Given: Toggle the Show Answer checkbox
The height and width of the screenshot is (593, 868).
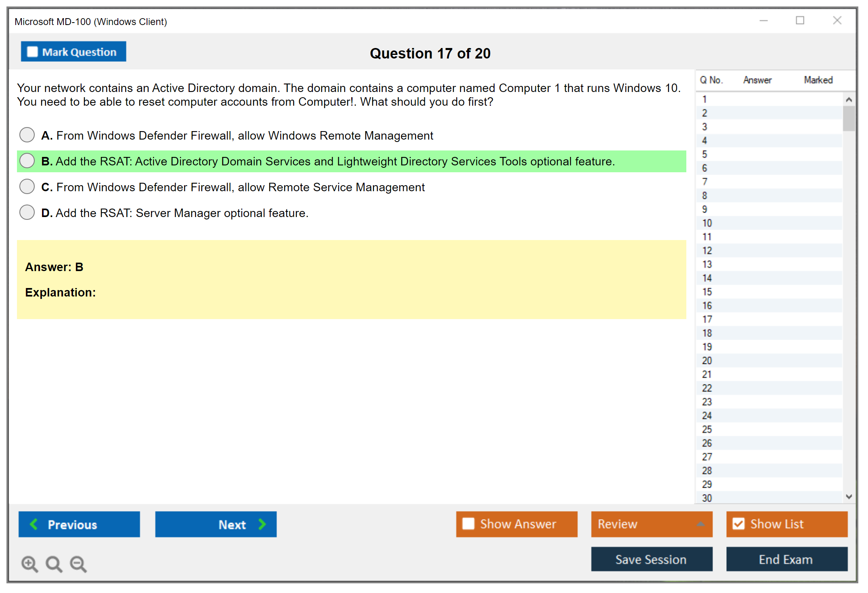Looking at the screenshot, I should pos(468,524).
